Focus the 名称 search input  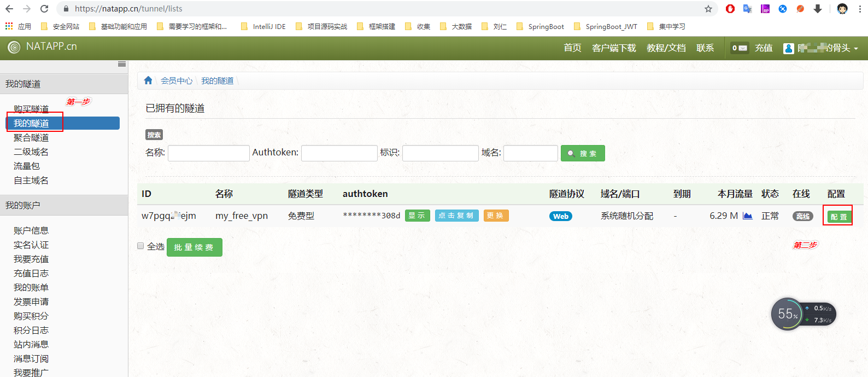(x=209, y=153)
